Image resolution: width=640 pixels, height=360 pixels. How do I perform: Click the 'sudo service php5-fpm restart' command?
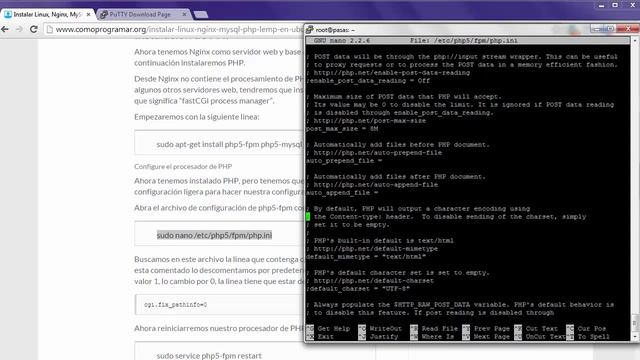coord(209,356)
